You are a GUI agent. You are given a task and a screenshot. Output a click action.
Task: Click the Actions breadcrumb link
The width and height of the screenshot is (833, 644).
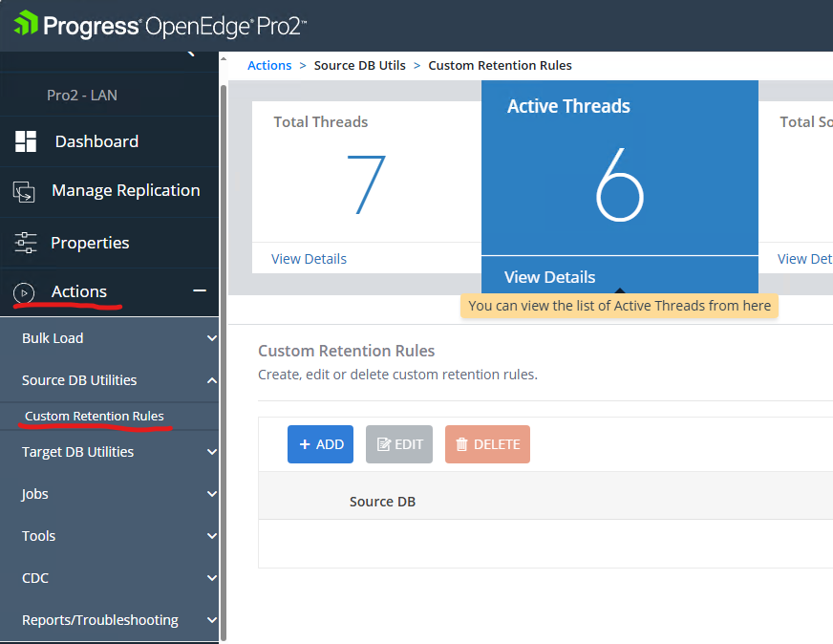pos(269,65)
